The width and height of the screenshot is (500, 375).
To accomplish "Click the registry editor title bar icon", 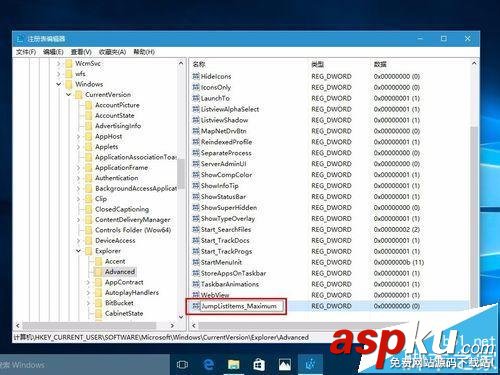I will click(x=21, y=39).
